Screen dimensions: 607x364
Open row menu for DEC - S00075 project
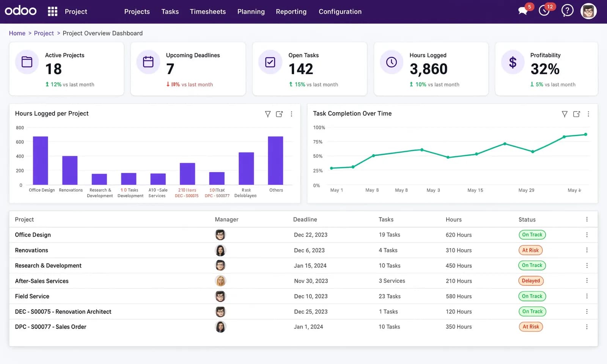coord(587,311)
